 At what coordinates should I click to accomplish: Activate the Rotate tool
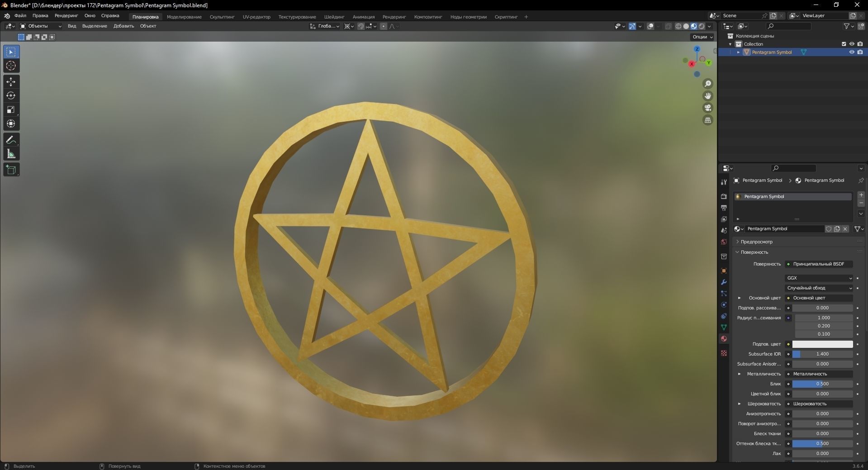(11, 96)
